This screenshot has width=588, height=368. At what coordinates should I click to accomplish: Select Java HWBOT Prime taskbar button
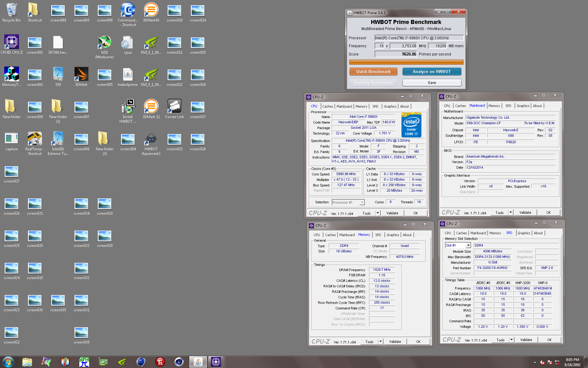[198, 362]
